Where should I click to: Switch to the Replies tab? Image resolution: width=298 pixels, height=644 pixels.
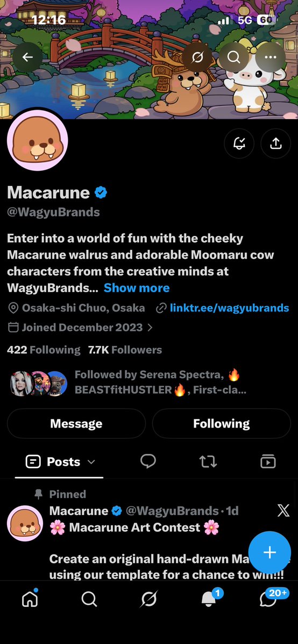click(148, 462)
